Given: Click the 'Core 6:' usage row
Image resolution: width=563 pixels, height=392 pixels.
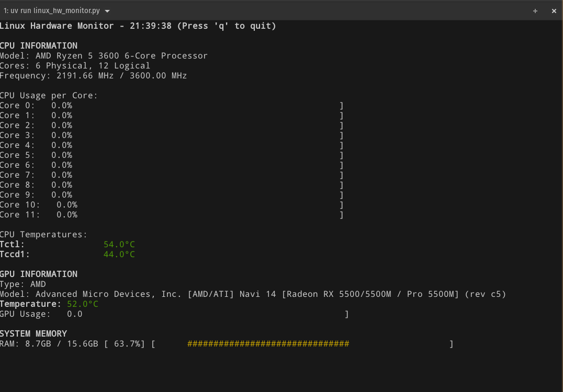Looking at the screenshot, I should (x=172, y=165).
